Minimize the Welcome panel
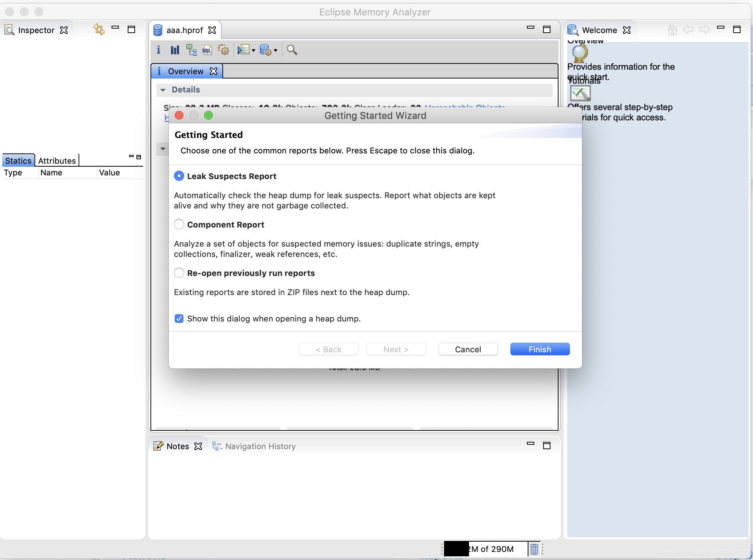Image resolution: width=753 pixels, height=560 pixels. click(721, 28)
